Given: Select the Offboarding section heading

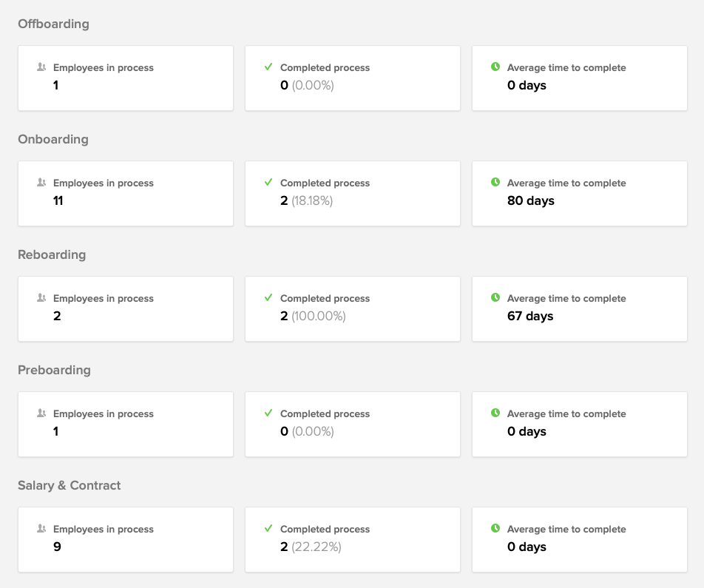Looking at the screenshot, I should coord(53,24).
